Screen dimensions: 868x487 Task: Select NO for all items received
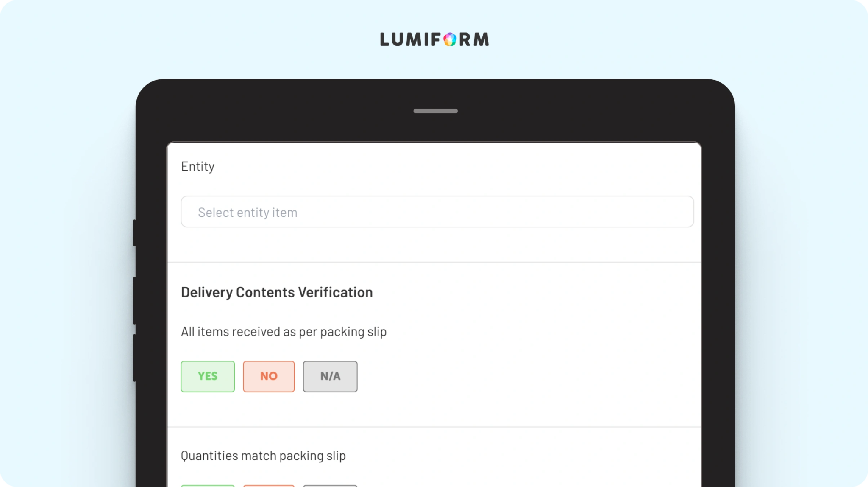pyautogui.click(x=269, y=376)
